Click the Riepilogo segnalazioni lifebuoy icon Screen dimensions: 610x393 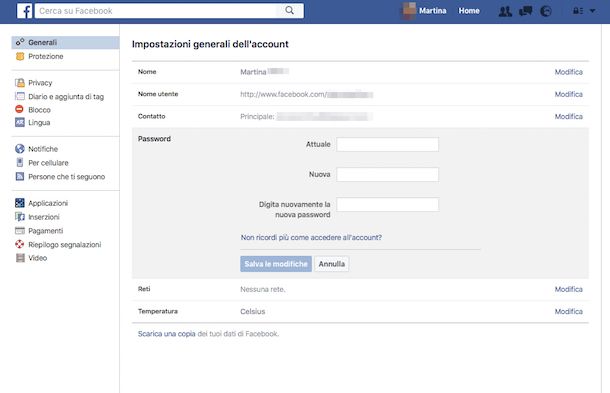[20, 244]
